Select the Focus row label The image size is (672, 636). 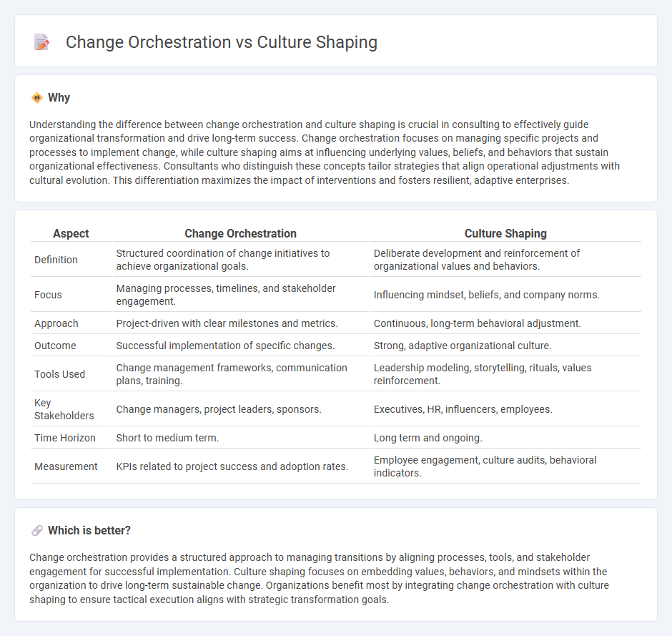pyautogui.click(x=48, y=295)
